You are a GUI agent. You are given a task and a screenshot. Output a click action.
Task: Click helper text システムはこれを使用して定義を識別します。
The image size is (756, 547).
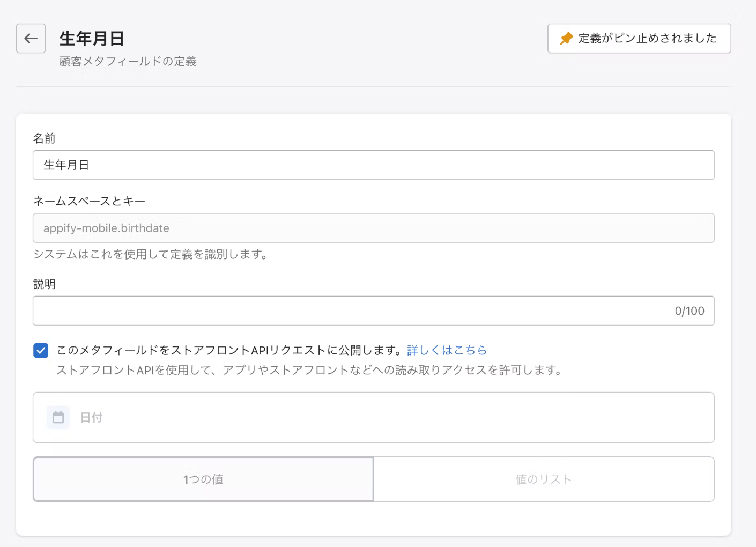pyautogui.click(x=150, y=254)
